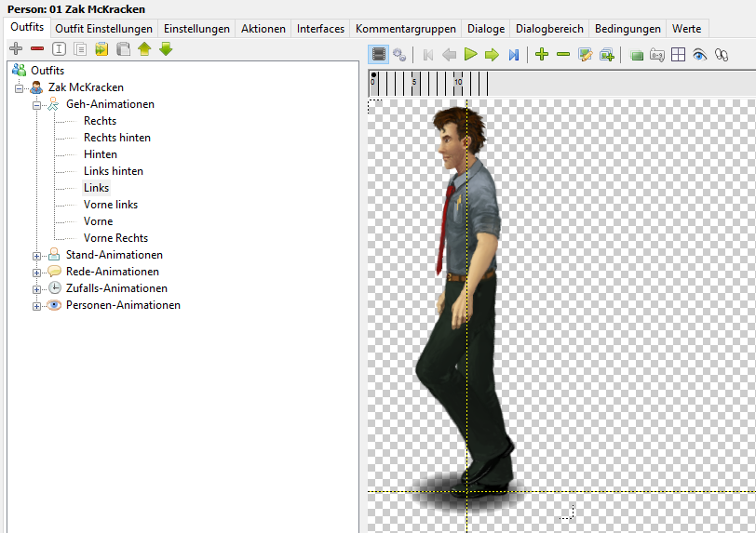This screenshot has height=533, width=756.
Task: Open the Interfaces tab
Action: [x=320, y=29]
